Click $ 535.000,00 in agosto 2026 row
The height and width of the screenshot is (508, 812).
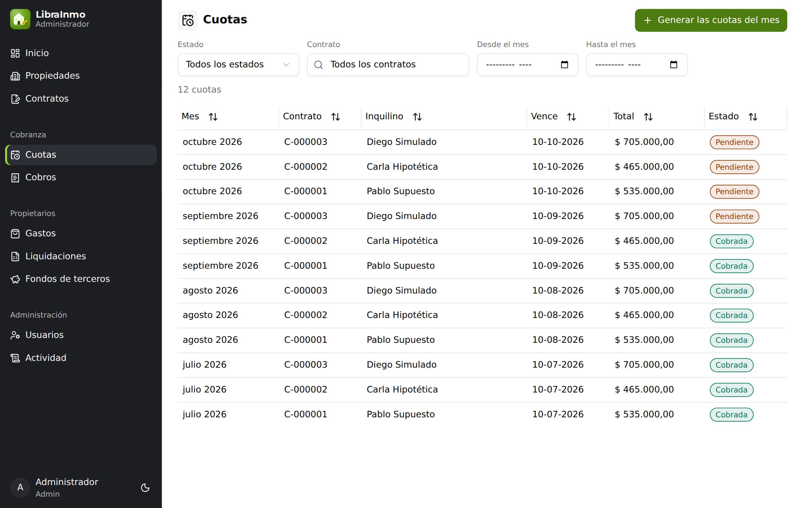tap(644, 340)
